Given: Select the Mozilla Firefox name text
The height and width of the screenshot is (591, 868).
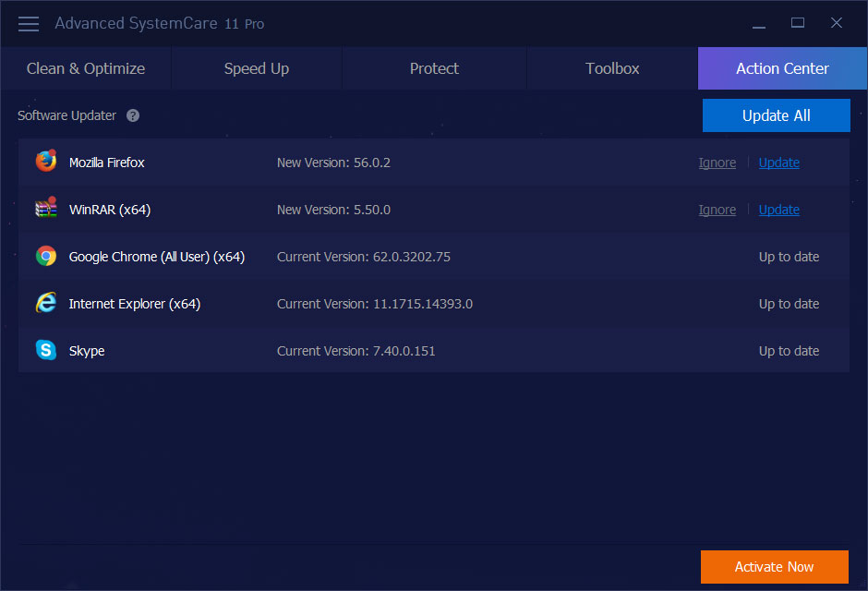Looking at the screenshot, I should (107, 163).
